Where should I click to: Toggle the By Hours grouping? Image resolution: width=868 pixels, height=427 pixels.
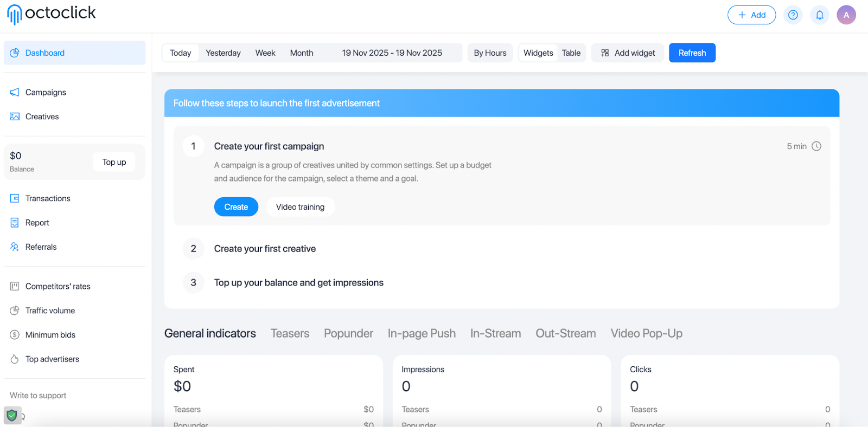[490, 53]
